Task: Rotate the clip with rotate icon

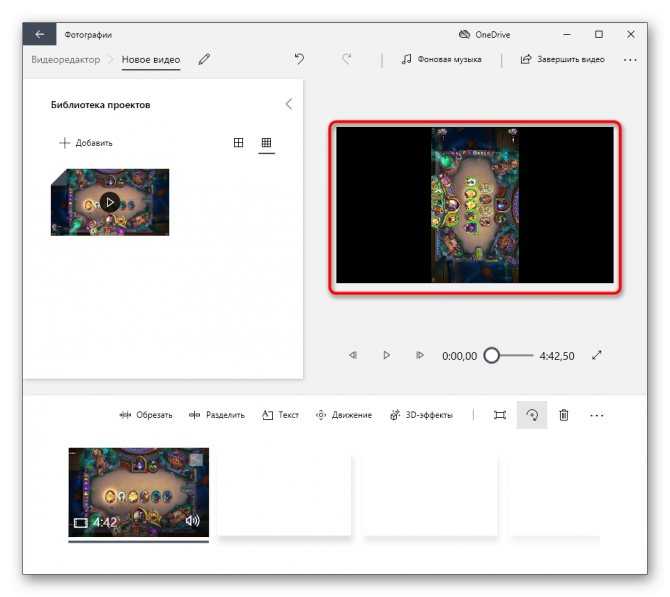Action: [532, 415]
